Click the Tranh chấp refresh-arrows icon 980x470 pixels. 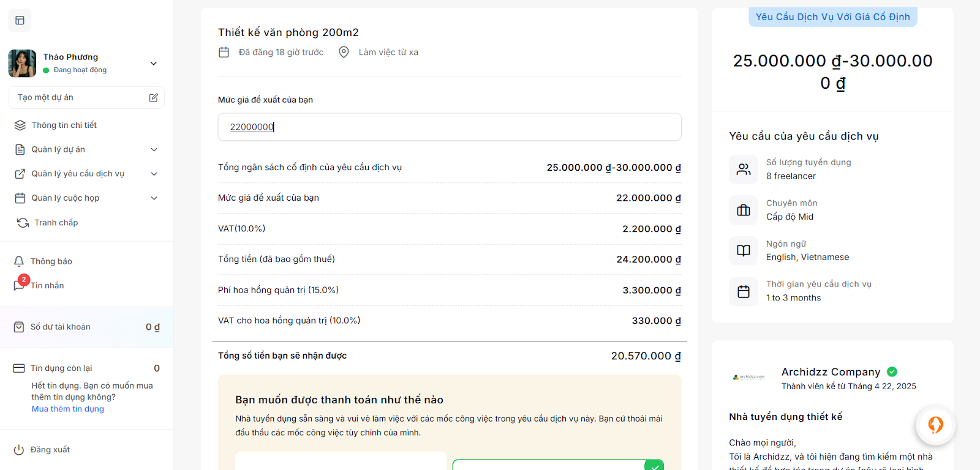pos(23,223)
